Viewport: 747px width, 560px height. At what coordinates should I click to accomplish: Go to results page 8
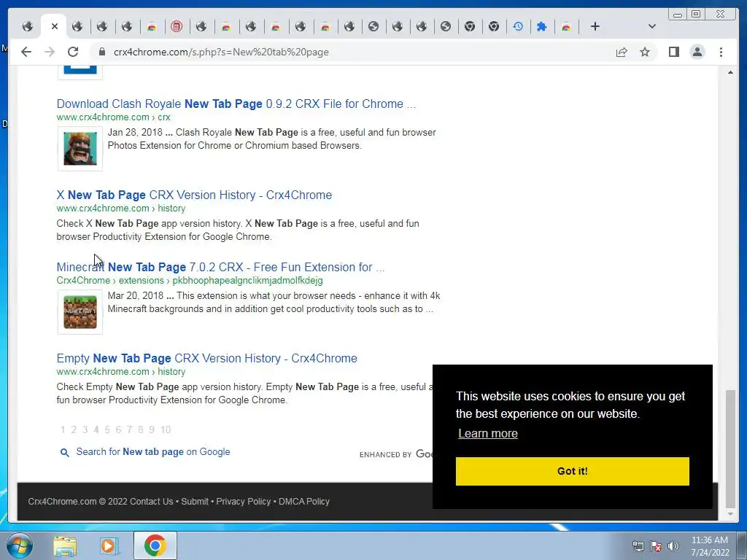[141, 429]
